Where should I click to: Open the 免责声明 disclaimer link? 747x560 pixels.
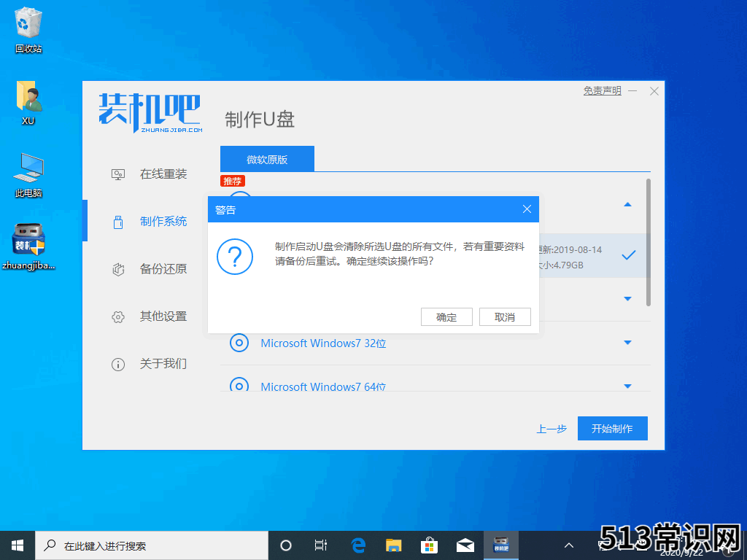(602, 91)
